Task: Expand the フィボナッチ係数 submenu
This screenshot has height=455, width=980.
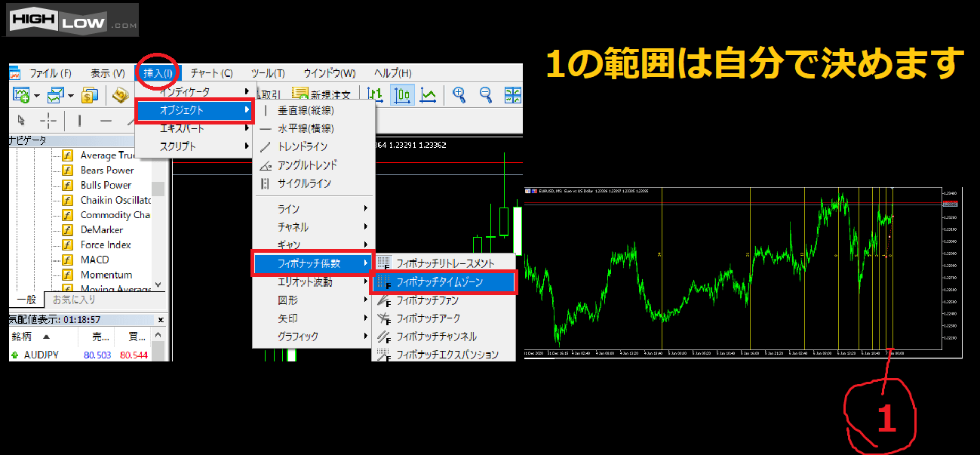Action: [312, 263]
